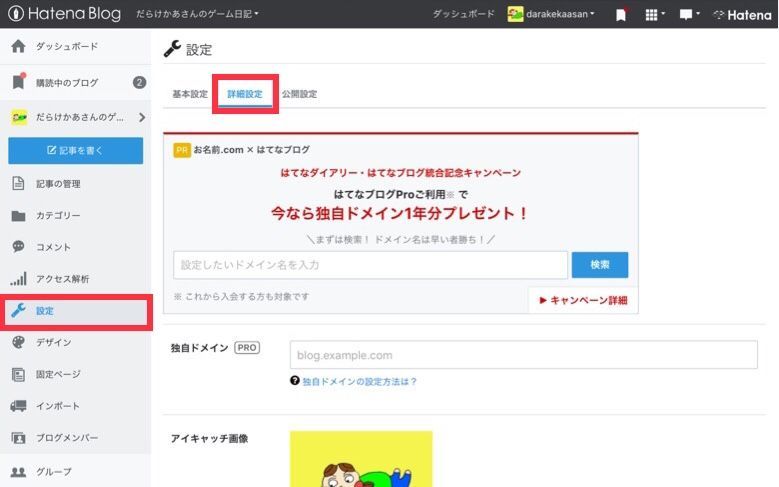Click the ブログメンバー icon

(18, 438)
